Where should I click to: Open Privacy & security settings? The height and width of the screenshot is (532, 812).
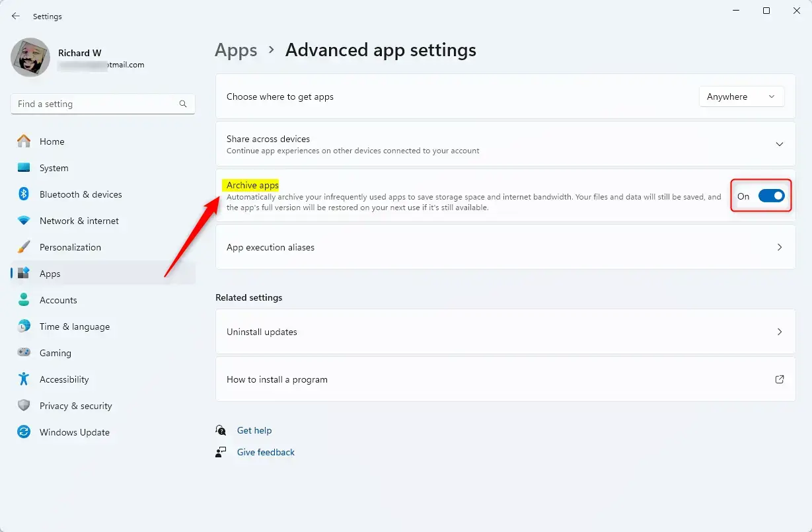tap(75, 406)
